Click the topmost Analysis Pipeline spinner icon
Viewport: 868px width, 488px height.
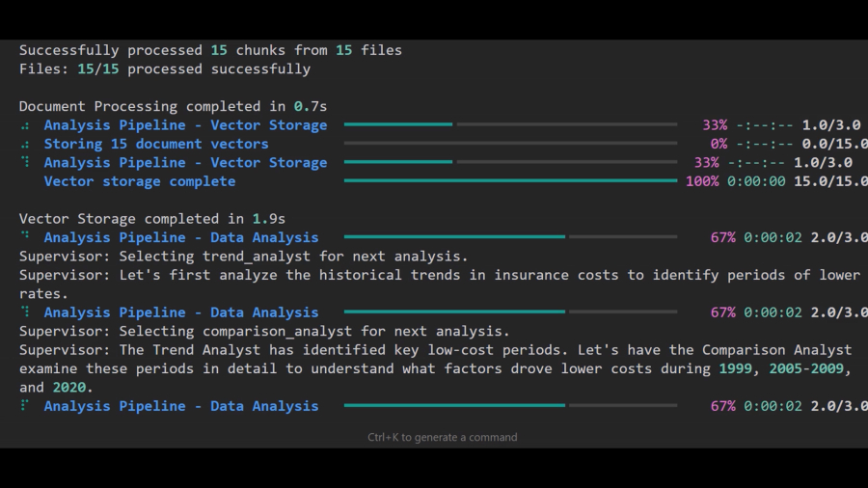click(x=24, y=125)
